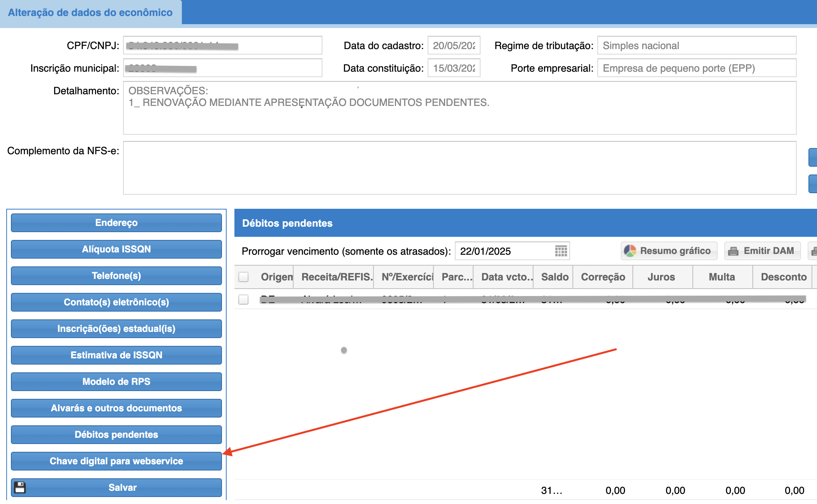This screenshot has width=817, height=504.
Task: Open Estimativa de ISSQN section
Action: (x=116, y=355)
